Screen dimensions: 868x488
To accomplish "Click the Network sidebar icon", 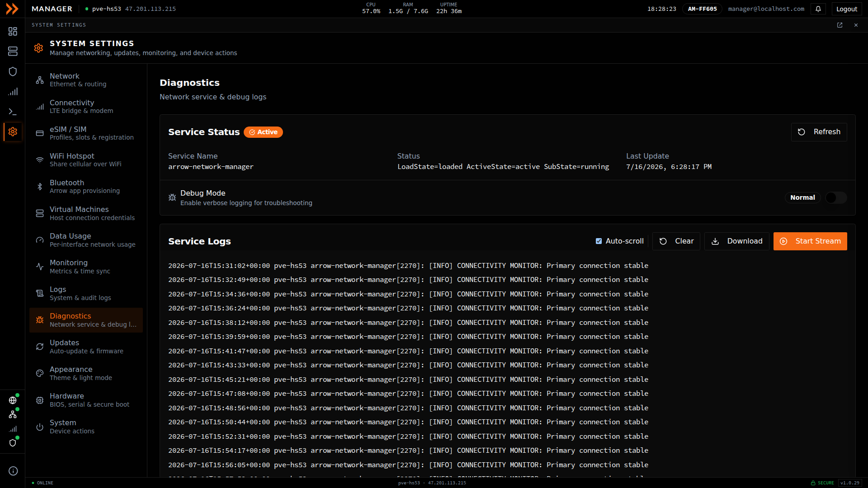I will coord(40,80).
